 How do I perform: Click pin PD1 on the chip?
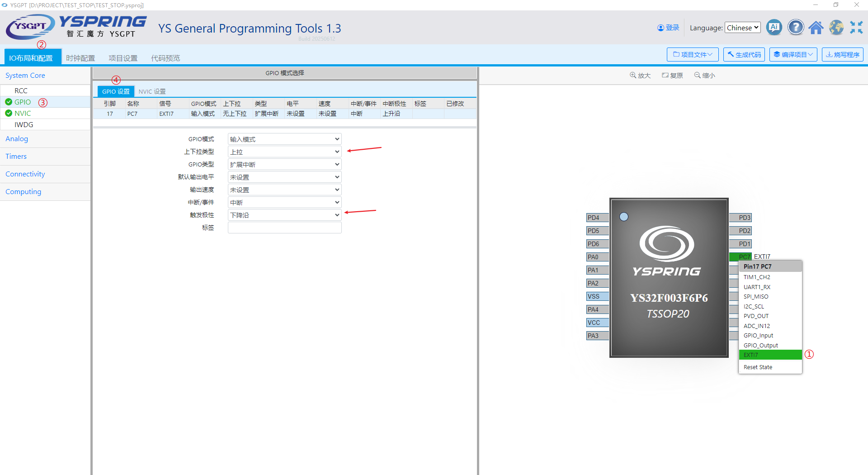click(x=741, y=244)
